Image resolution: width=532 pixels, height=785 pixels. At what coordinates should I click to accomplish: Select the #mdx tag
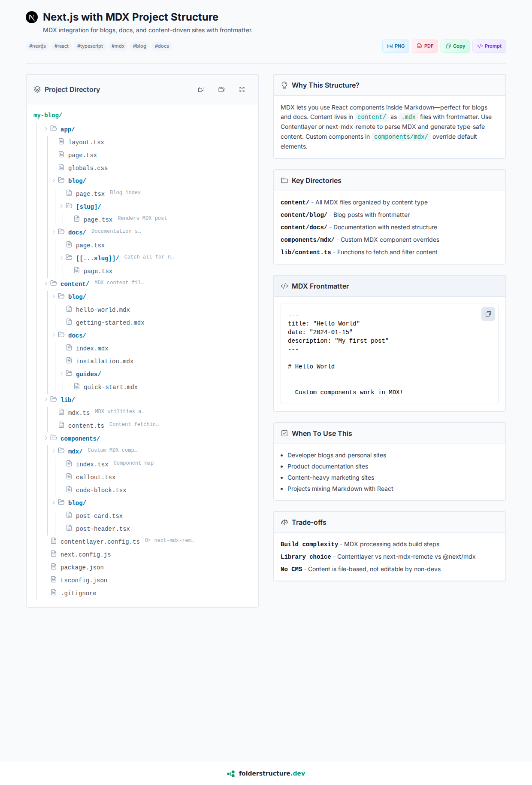click(x=118, y=46)
